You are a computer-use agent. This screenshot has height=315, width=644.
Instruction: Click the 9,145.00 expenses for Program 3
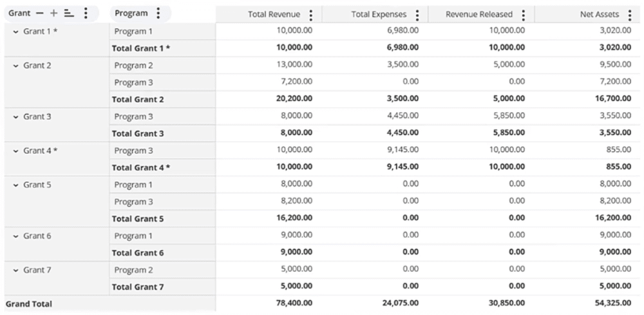pos(403,150)
